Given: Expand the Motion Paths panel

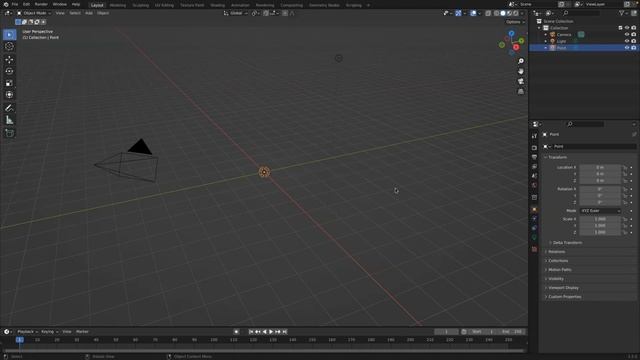Looking at the screenshot, I should click(x=560, y=270).
